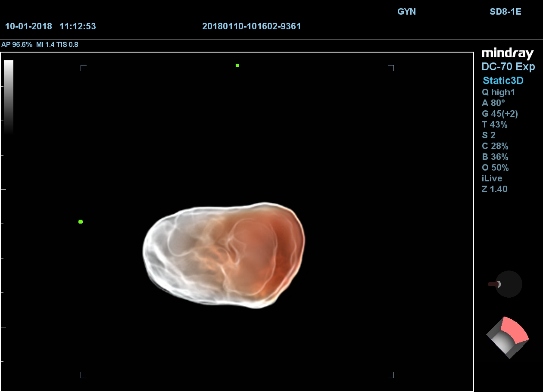The width and height of the screenshot is (543, 392).
Task: Click the probe orientation body mark icon
Action: pyautogui.click(x=508, y=284)
